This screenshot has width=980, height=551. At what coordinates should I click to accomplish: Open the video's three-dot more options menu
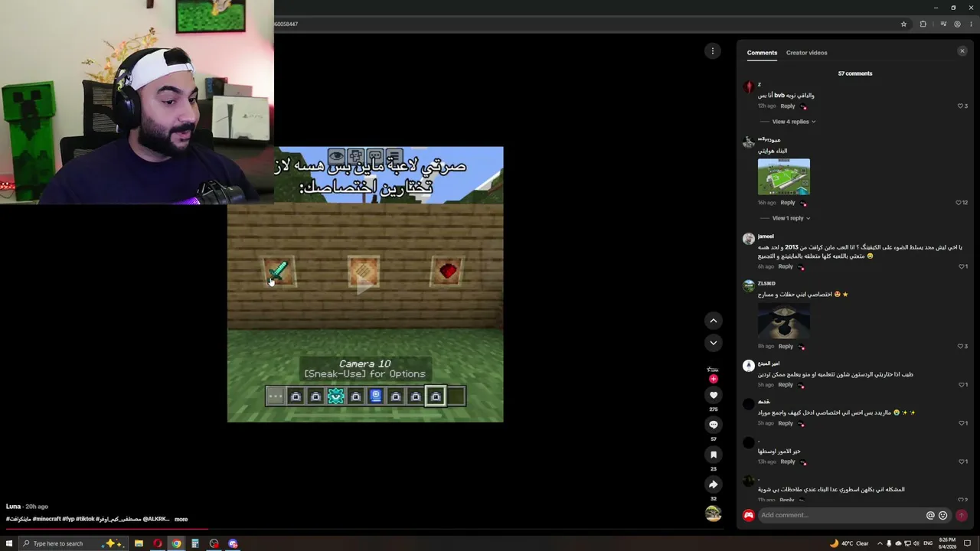pos(712,51)
